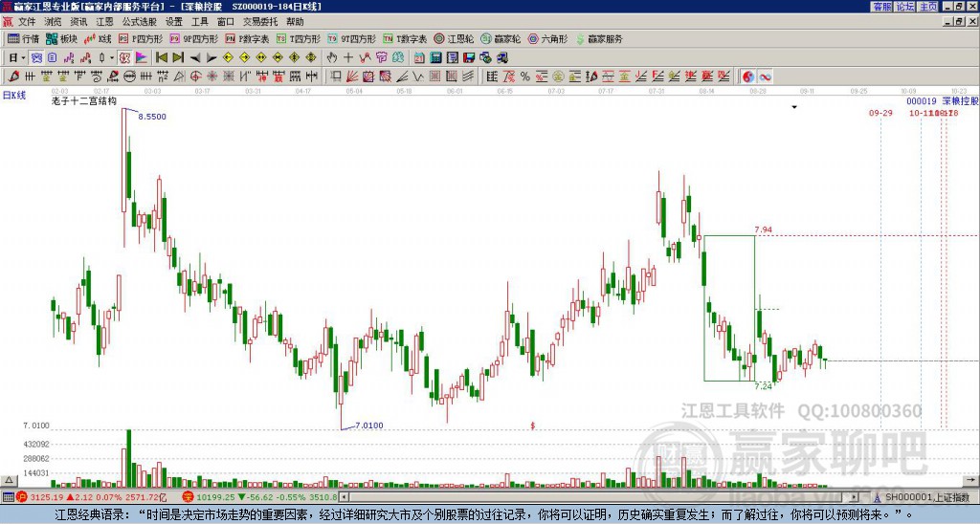Click the 深粮控股 stock name label

961,101
